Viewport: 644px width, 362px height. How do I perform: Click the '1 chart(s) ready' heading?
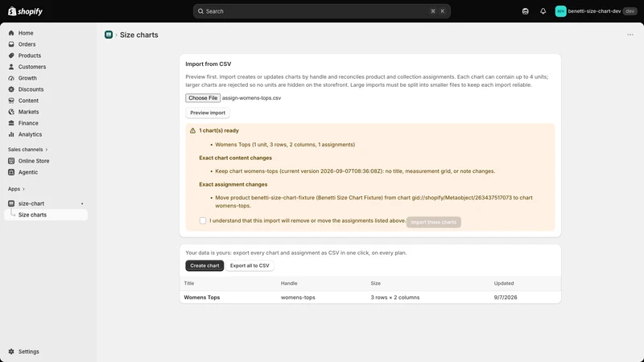coord(219,130)
